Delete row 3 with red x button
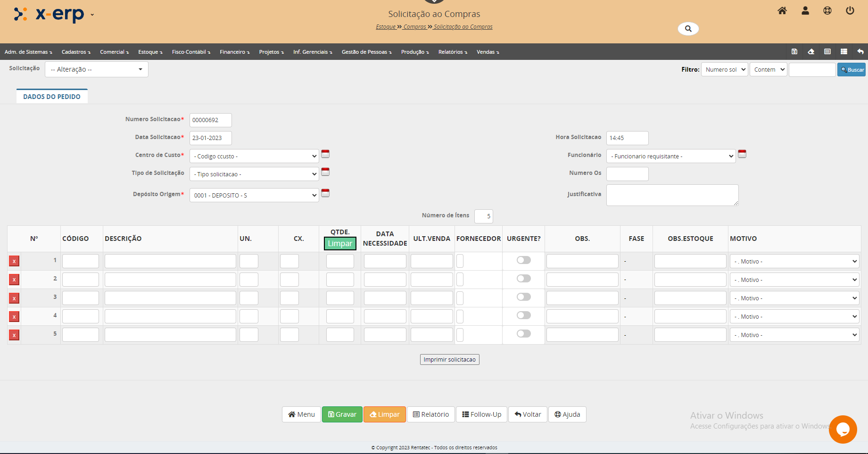Screen dimensions: 868x454 [14, 298]
